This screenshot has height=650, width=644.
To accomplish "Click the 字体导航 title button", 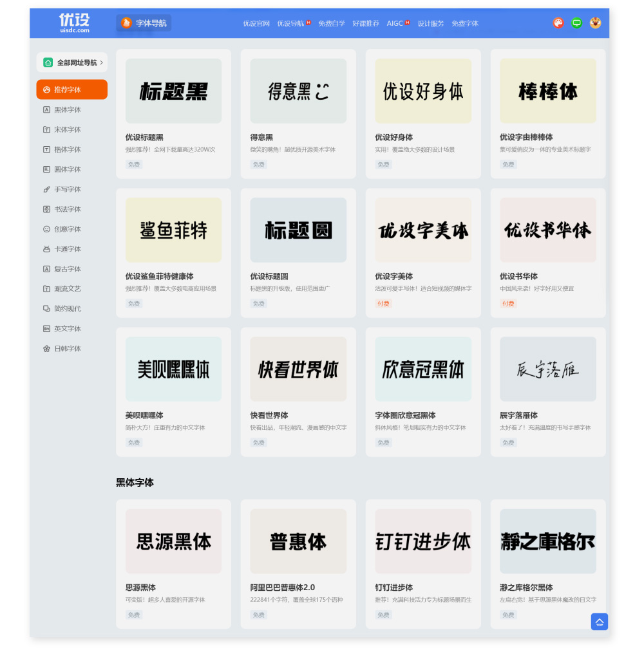I will click(144, 23).
